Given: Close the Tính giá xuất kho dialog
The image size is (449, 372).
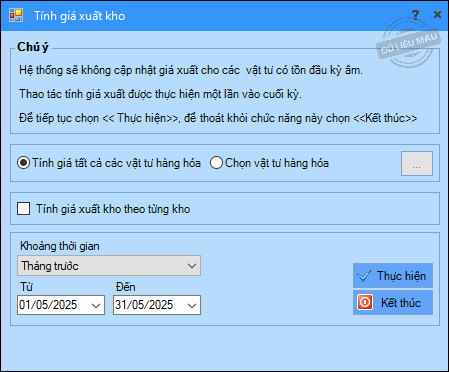Looking at the screenshot, I should (437, 15).
